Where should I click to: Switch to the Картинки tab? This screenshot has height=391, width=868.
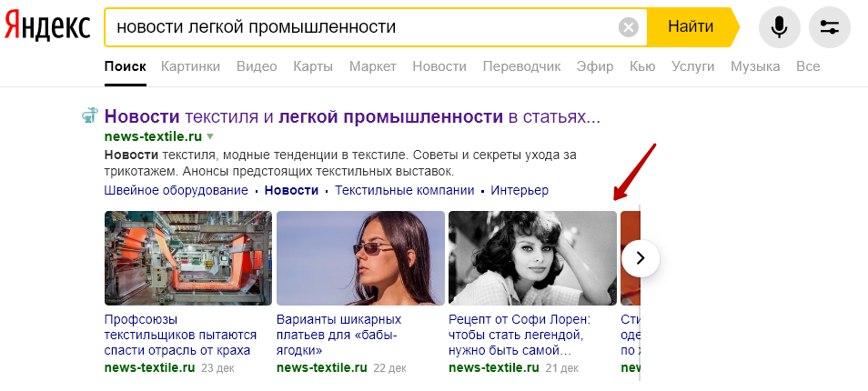190,67
